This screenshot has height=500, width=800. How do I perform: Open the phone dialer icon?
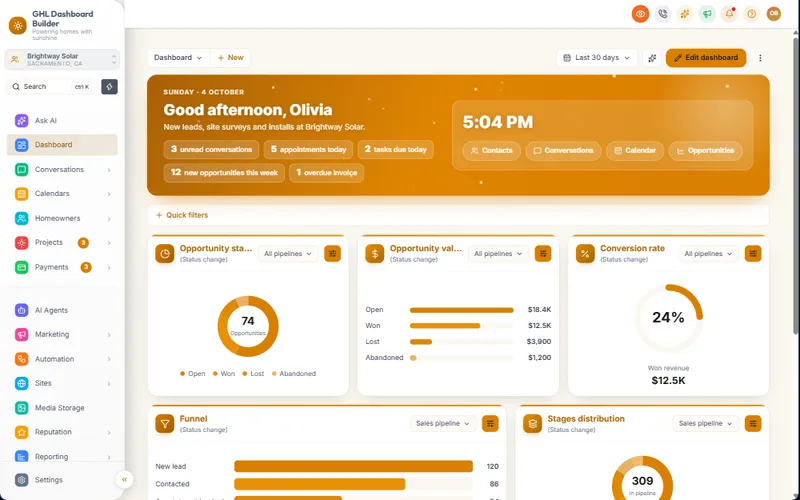662,14
